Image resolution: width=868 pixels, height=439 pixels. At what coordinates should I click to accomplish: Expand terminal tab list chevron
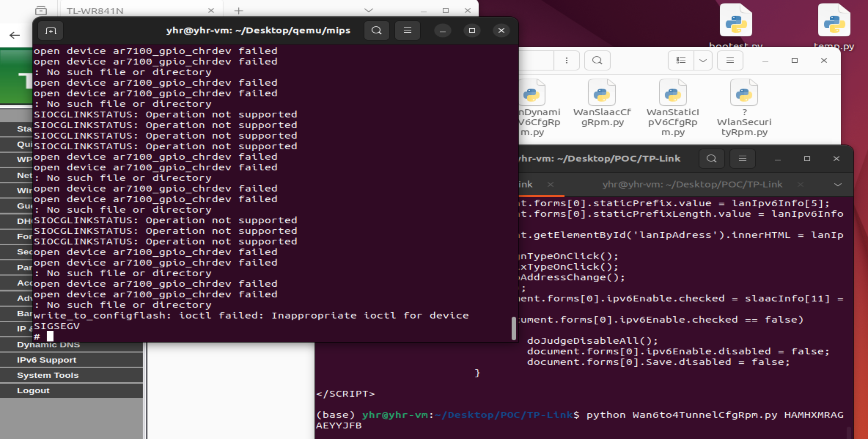(x=838, y=185)
